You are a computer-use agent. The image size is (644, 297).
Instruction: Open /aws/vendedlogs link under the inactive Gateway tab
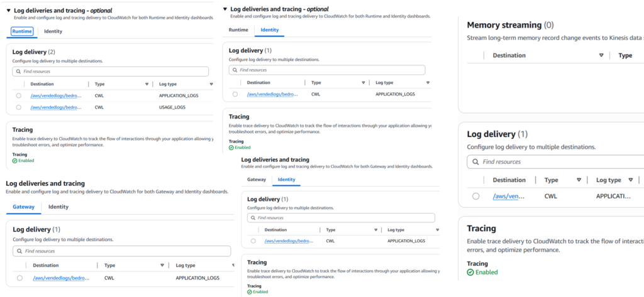click(289, 240)
